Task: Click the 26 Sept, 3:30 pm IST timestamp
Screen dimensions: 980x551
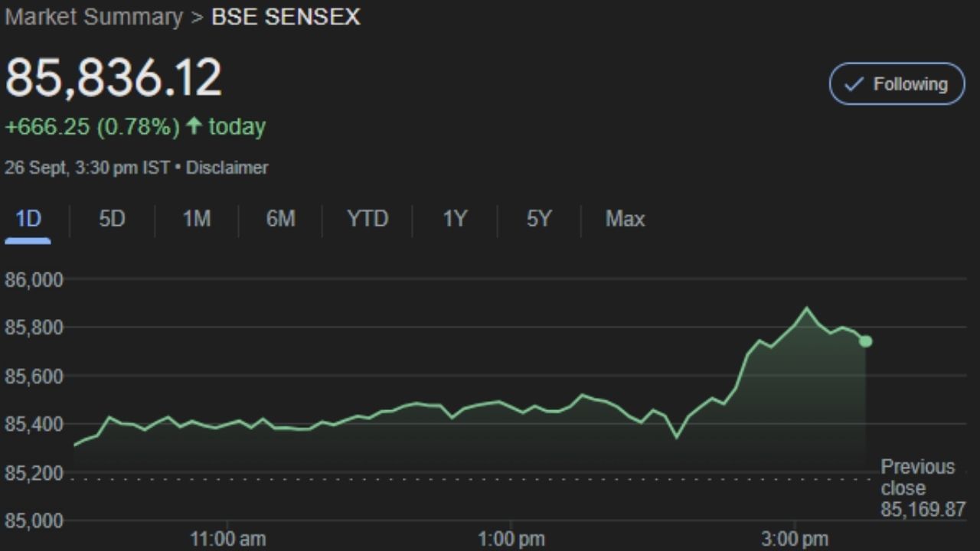Action: click(87, 168)
